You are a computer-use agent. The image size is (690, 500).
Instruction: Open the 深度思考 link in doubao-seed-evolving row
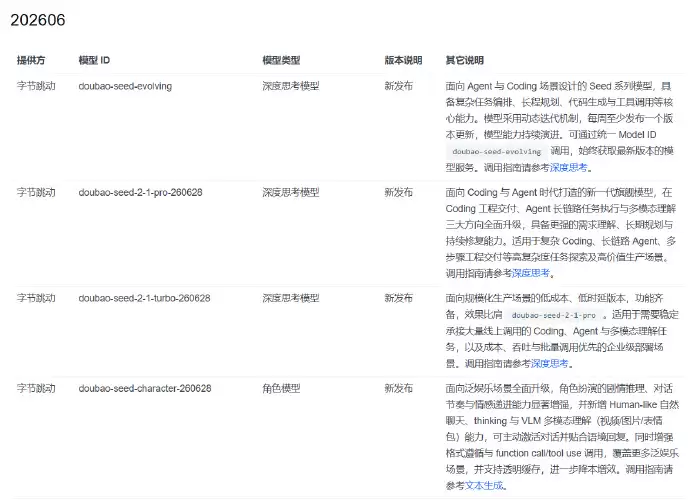[x=569, y=168]
